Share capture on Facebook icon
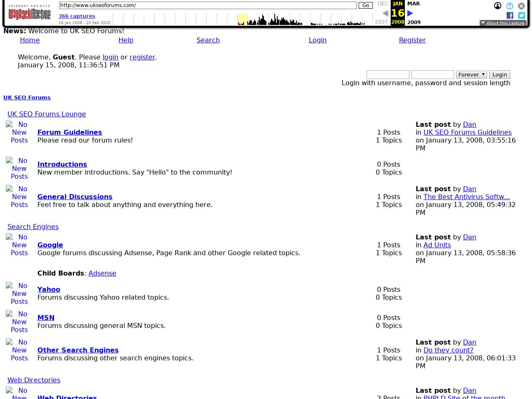Screen dimensions: 532x399 pos(510,15)
